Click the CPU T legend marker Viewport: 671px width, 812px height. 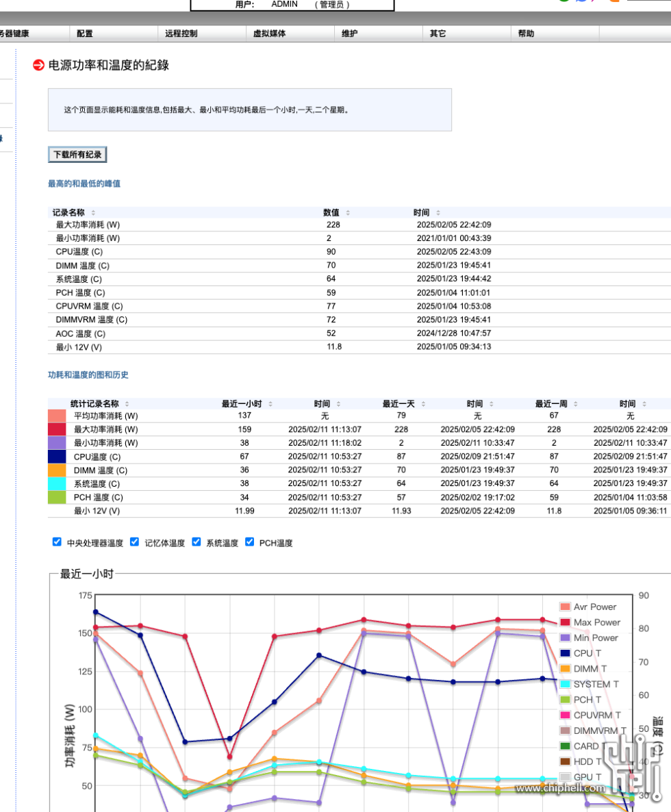[x=565, y=654]
